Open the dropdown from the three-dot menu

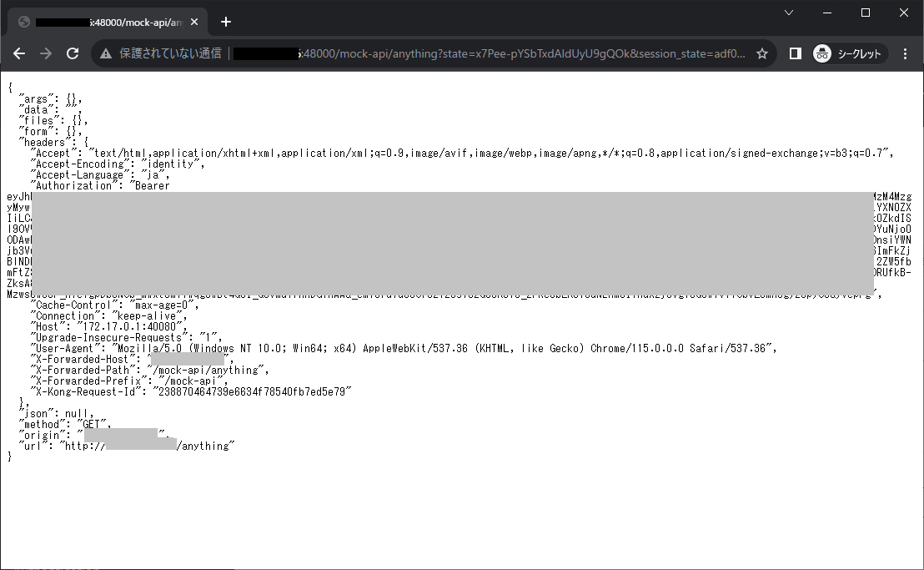(x=906, y=53)
